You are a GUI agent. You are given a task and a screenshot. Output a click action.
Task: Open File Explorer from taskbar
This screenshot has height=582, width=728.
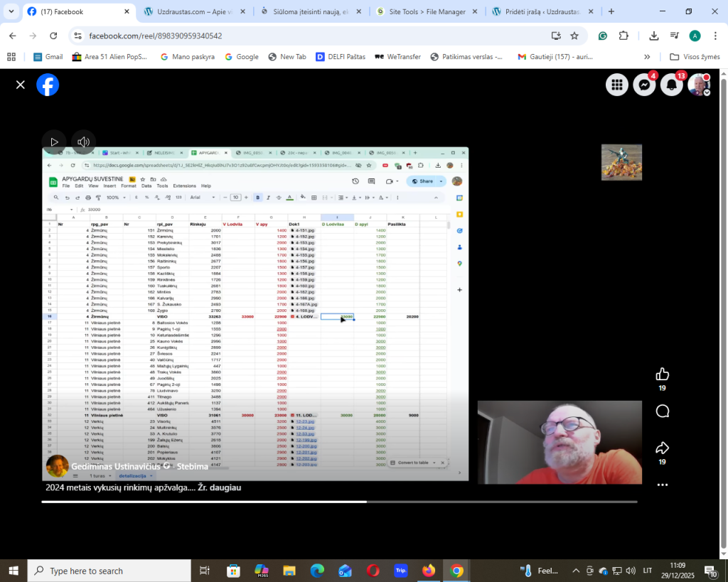coord(289,571)
